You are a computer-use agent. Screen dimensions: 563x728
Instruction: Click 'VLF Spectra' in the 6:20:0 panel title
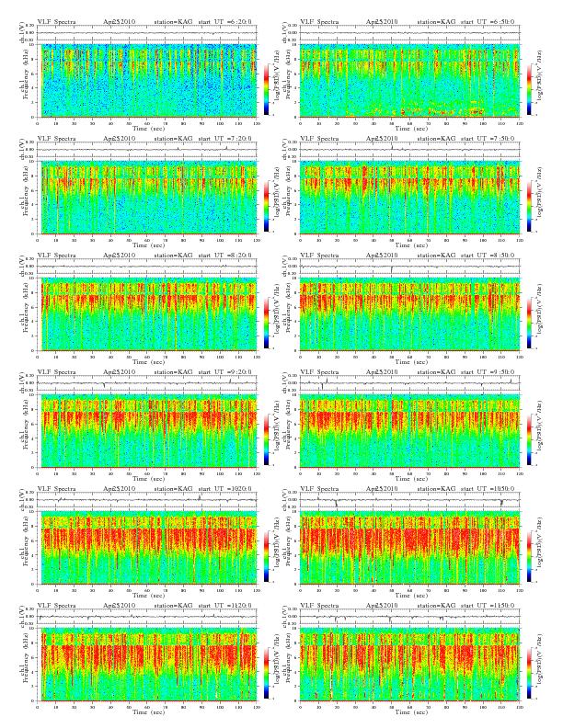pyautogui.click(x=57, y=22)
